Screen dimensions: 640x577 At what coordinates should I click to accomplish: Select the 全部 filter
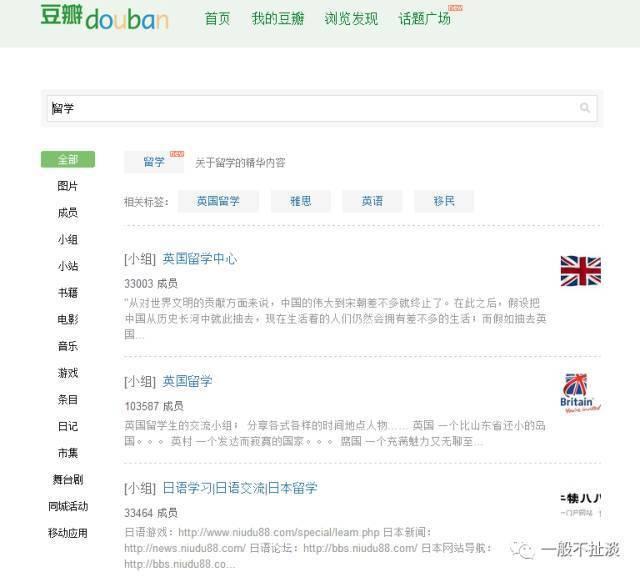68,160
